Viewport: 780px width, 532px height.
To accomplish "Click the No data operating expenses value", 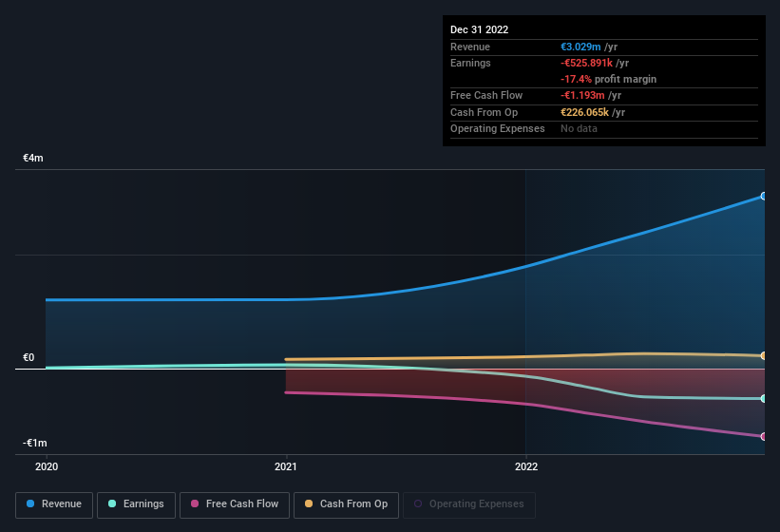I will coord(579,129).
